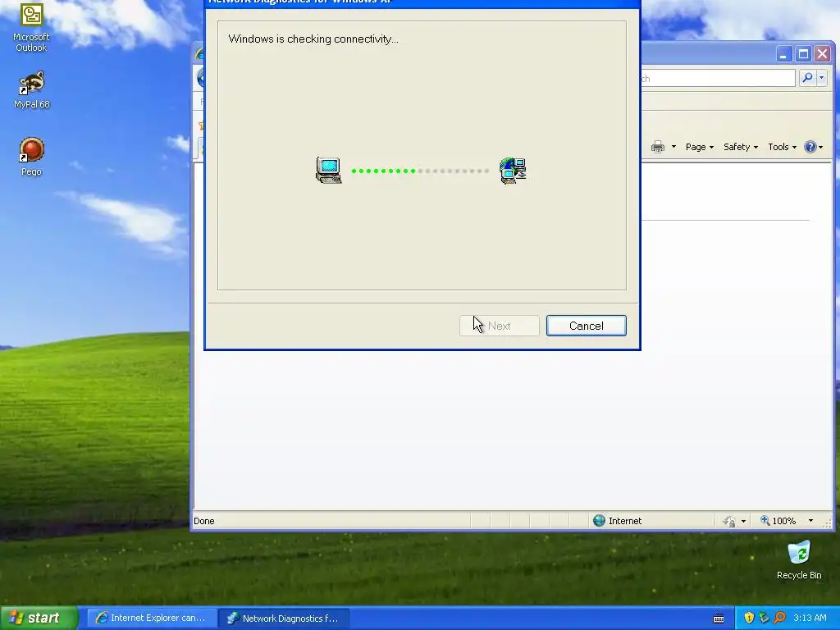Click the Done status bar text
The width and height of the screenshot is (840, 630).
click(204, 521)
